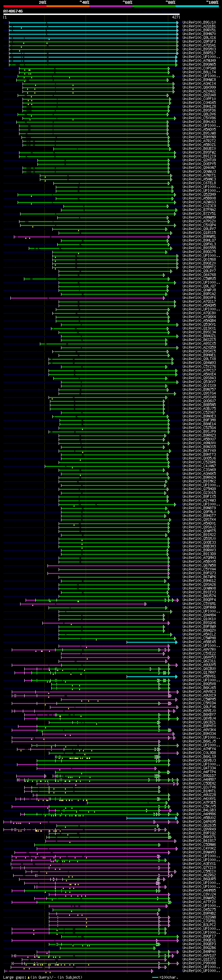
Task: Select the UniRef100_B9SMX3 label
Action: point(199,49)
